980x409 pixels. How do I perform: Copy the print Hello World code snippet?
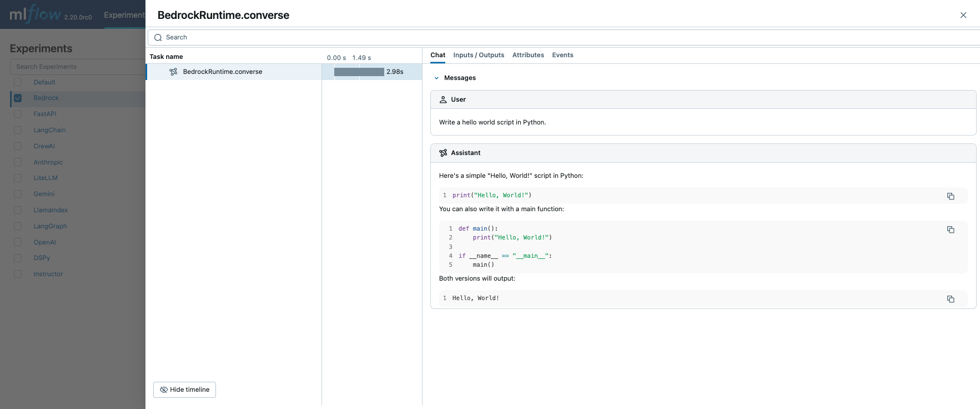951,196
